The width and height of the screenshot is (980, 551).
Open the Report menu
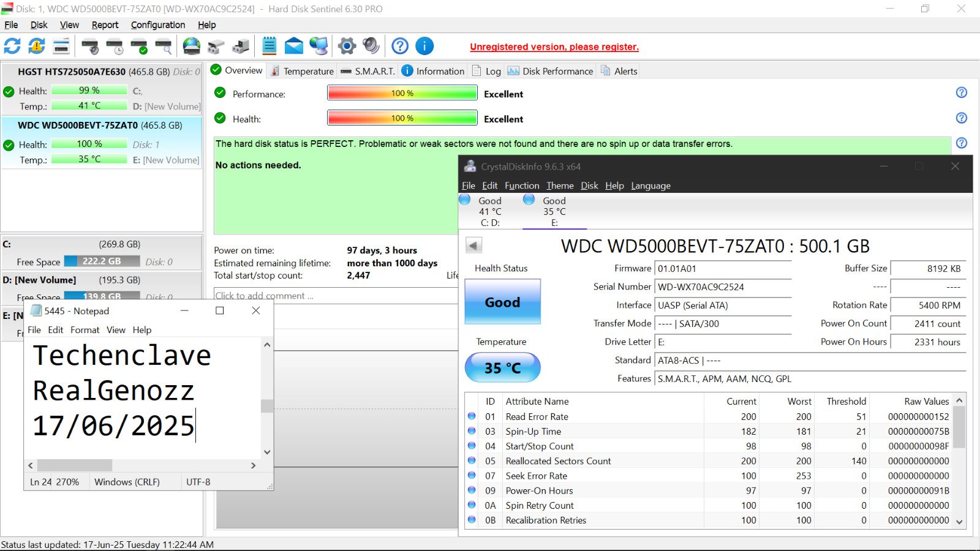[x=105, y=25]
